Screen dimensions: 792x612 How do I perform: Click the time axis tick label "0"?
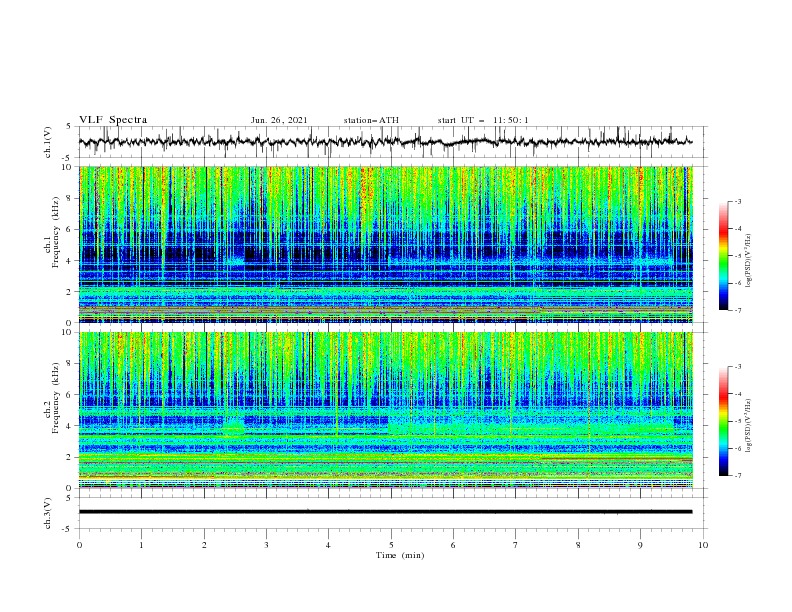pyautogui.click(x=79, y=545)
